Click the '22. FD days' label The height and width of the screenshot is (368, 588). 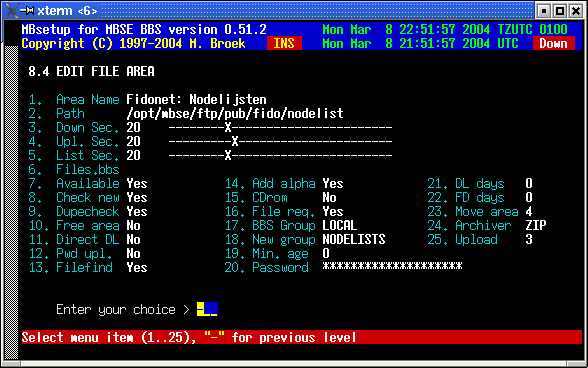pos(466,198)
